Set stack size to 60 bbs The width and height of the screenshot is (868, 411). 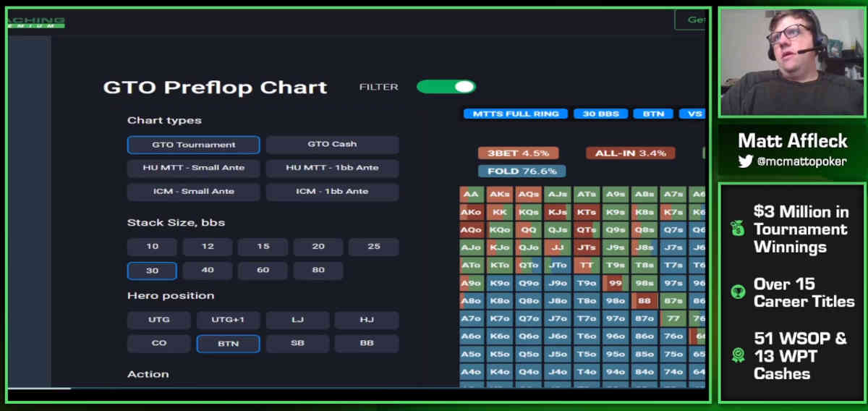(x=263, y=271)
